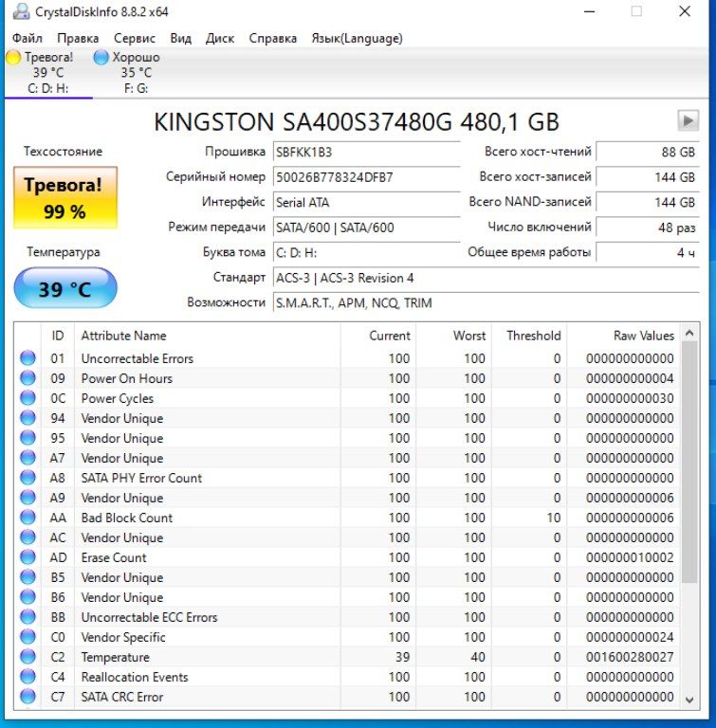Screen dimensions: 716x728
Task: Click the firmware field SBFKK1B3
Action: point(366,153)
